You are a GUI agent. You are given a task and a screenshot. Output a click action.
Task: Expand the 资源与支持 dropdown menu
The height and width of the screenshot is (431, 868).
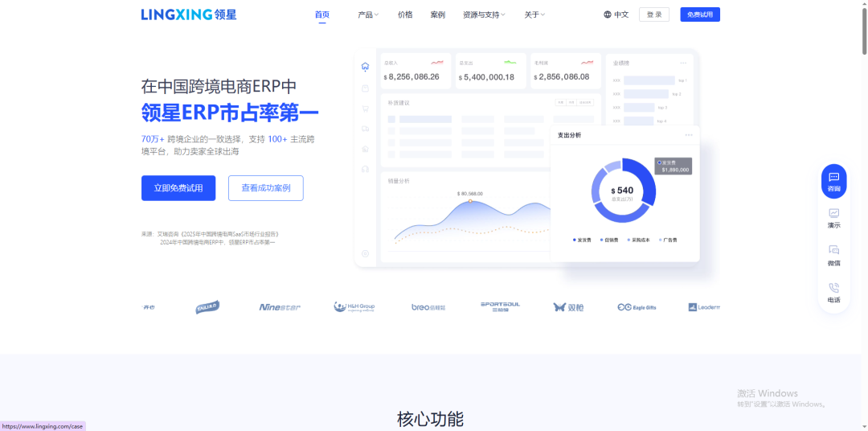click(485, 15)
